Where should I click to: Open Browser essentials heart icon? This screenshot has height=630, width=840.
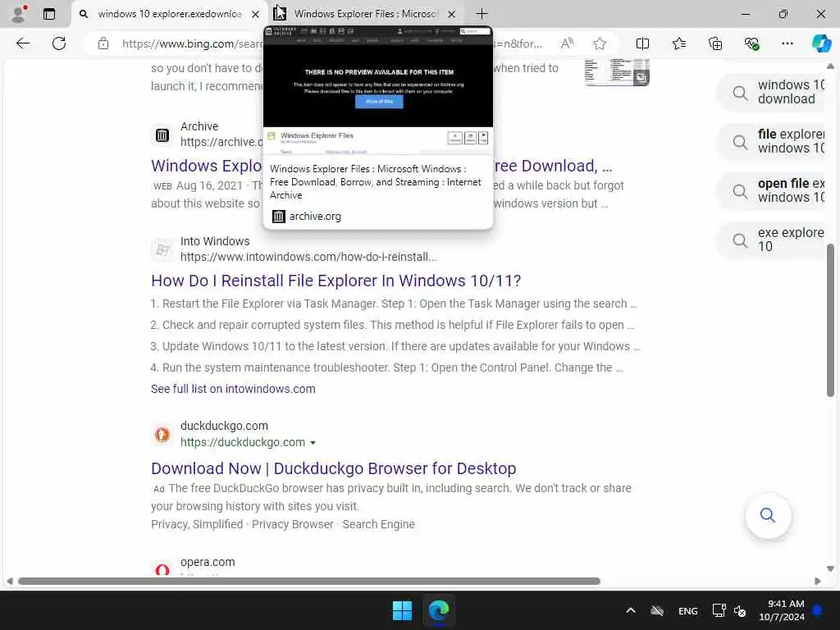(x=751, y=43)
